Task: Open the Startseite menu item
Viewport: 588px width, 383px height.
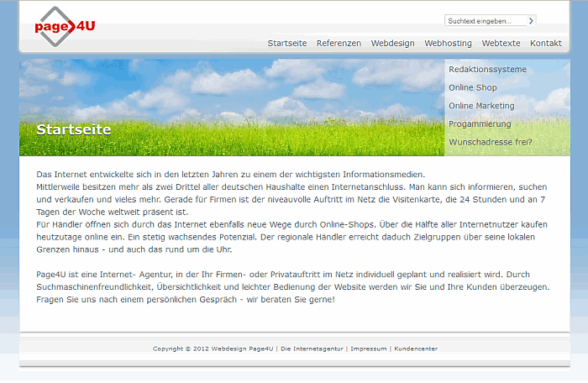Action: (287, 43)
